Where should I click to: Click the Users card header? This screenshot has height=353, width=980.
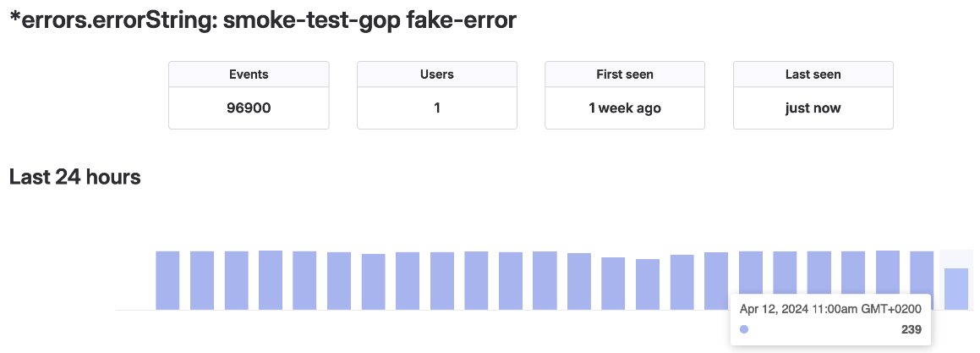click(x=437, y=74)
